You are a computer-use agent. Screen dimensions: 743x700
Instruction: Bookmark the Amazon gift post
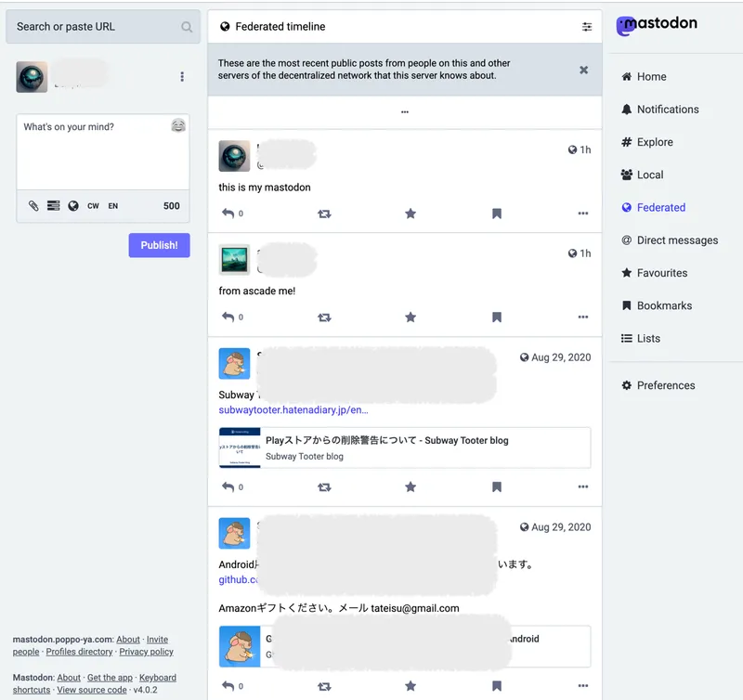(497, 686)
